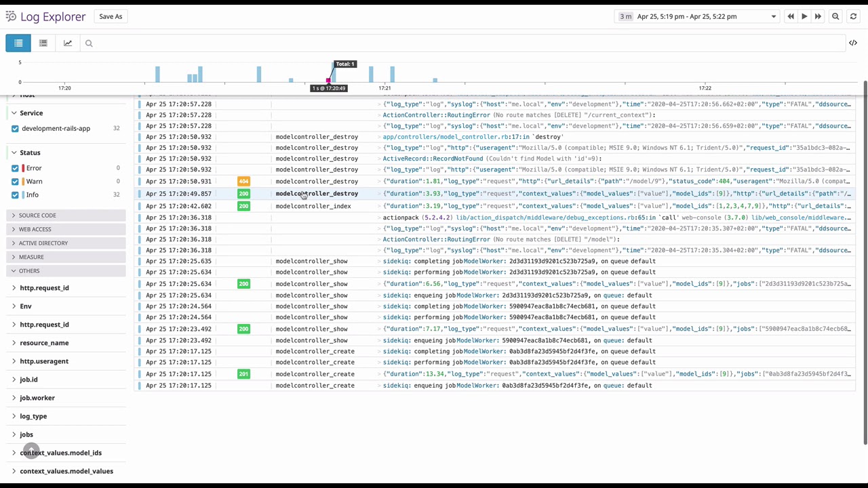Start live tail play button
This screenshot has height=488, width=868.
(804, 16)
